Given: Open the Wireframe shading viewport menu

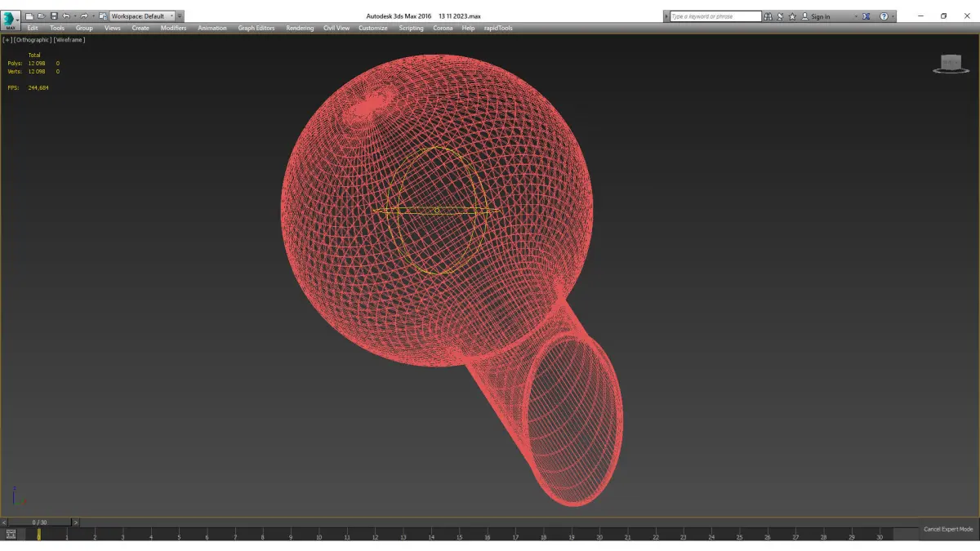Looking at the screenshot, I should 69,39.
